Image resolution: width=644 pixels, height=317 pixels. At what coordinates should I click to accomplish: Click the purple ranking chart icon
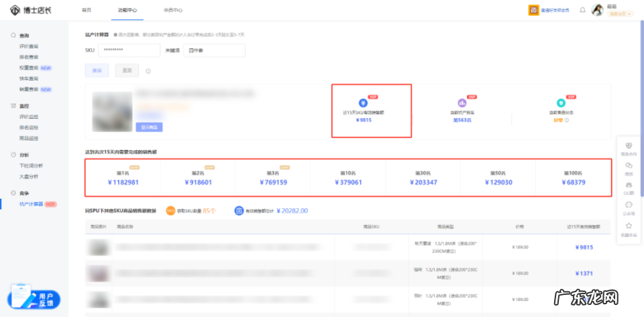tap(462, 103)
